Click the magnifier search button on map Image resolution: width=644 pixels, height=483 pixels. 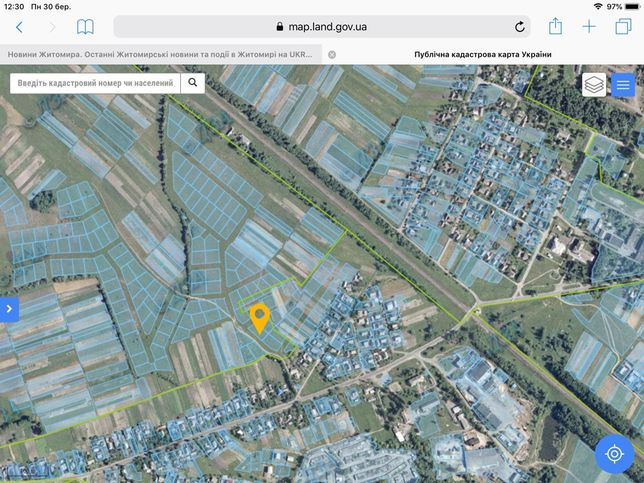[x=193, y=83]
